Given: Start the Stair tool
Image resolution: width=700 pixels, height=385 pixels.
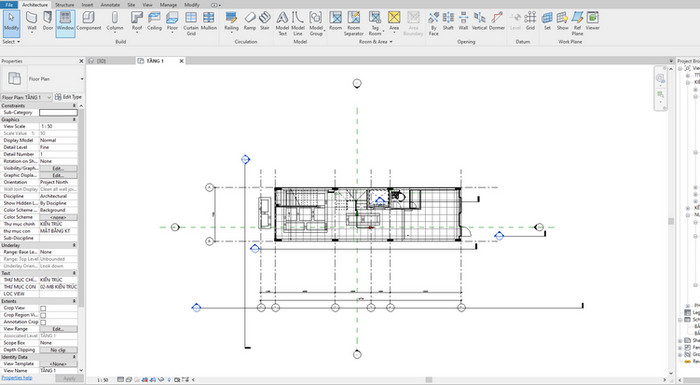Looking at the screenshot, I should [265, 21].
